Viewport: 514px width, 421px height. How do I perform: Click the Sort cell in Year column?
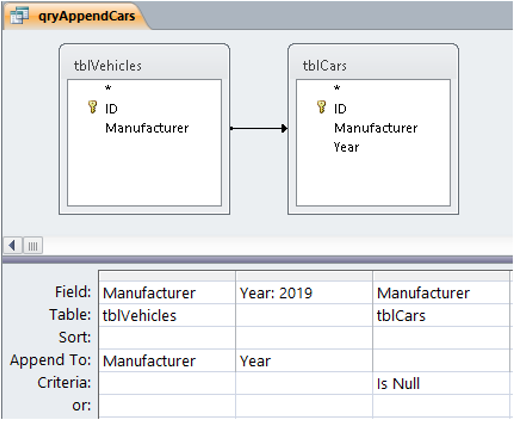tap(304, 338)
